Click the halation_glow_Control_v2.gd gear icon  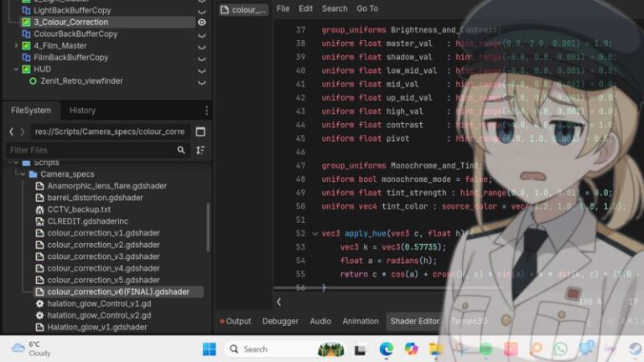point(39,316)
